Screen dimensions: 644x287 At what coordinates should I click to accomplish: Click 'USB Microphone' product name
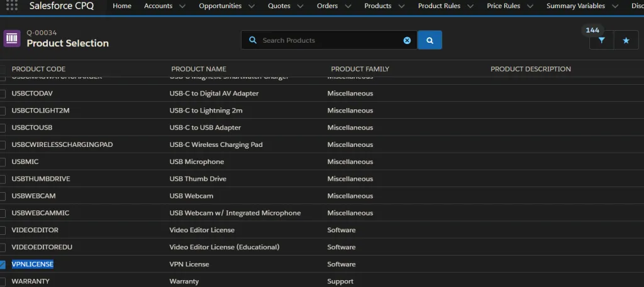(197, 161)
